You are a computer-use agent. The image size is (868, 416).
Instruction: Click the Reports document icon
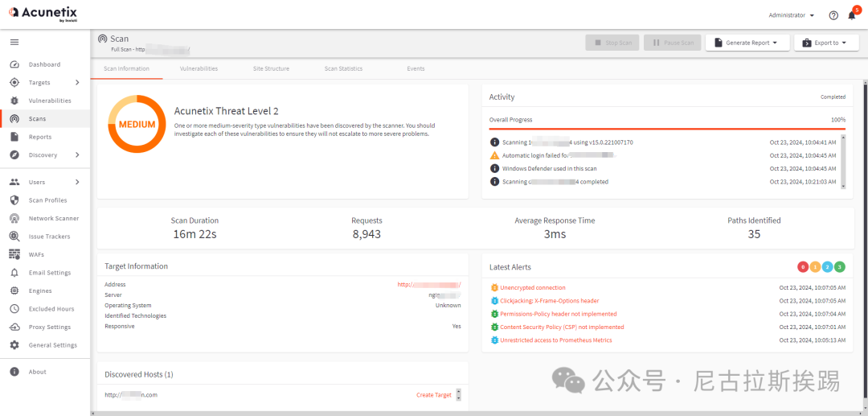(15, 137)
